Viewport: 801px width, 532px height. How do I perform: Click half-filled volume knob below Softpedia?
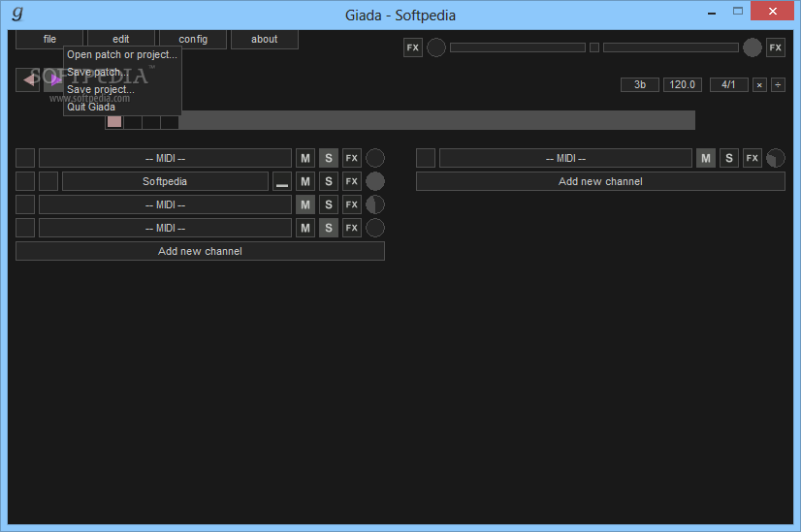point(375,204)
